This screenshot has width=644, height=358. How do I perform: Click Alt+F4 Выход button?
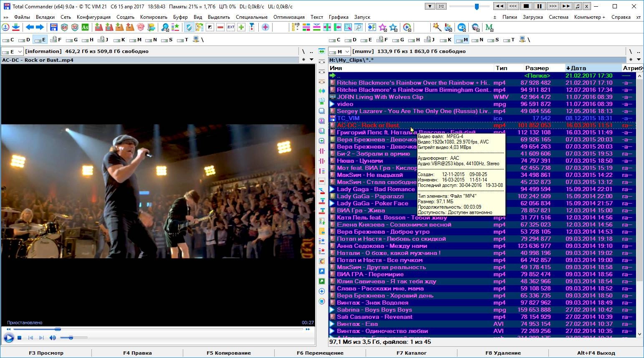click(596, 353)
